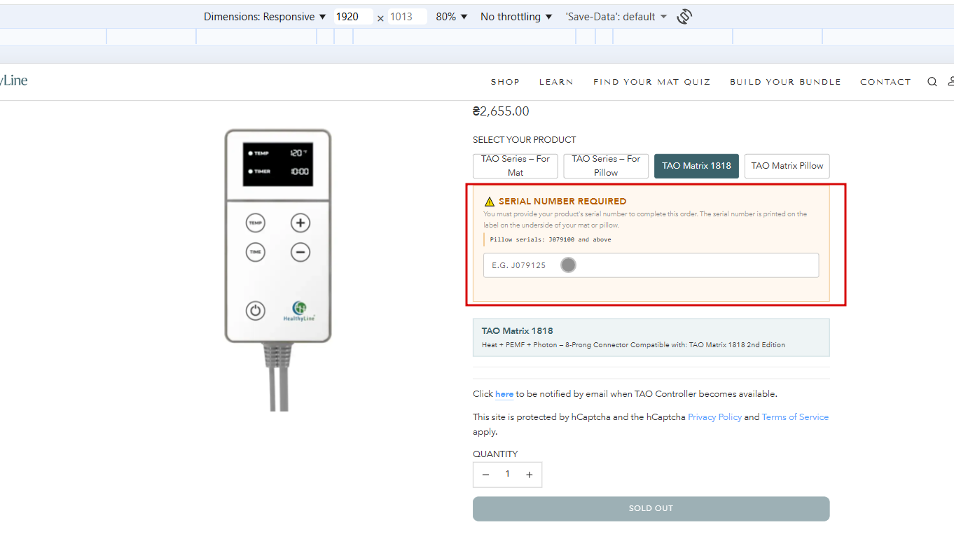Click the search magnifier icon
Screen dimensions: 954x560
[932, 82]
